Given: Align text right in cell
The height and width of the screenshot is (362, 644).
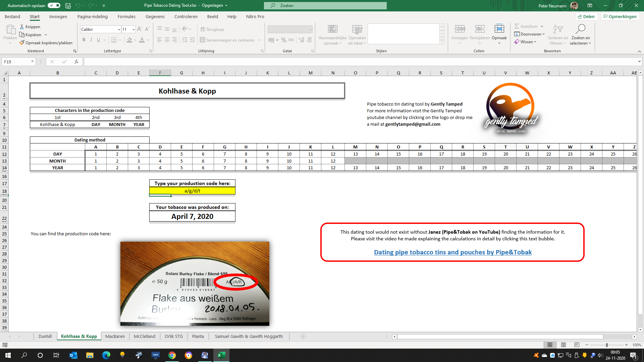Looking at the screenshot, I should [174, 40].
